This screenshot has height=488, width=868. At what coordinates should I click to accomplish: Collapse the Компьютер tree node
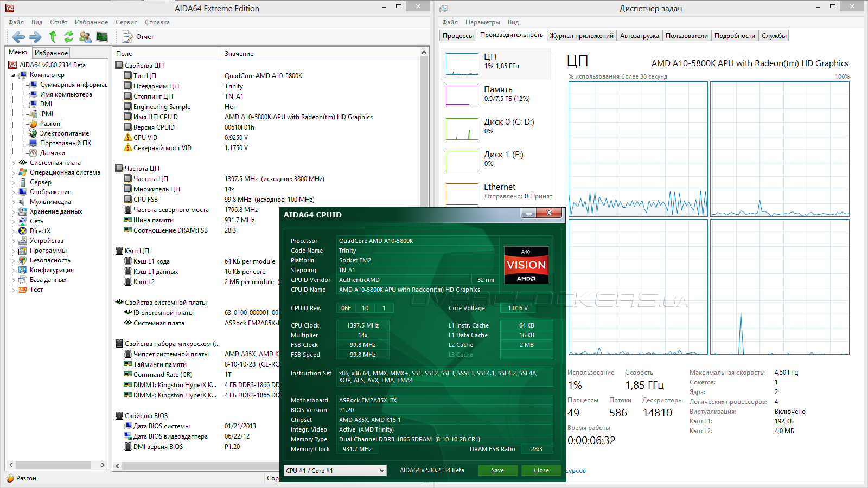(13, 75)
